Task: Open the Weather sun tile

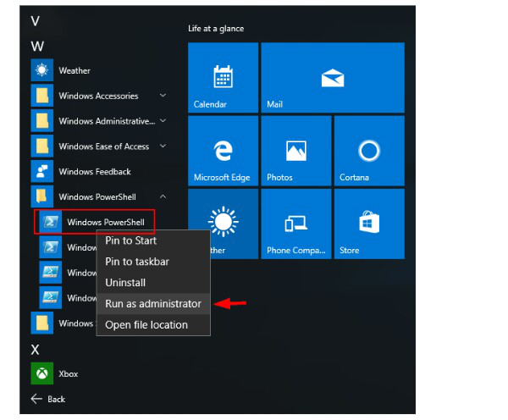Action: click(x=223, y=221)
